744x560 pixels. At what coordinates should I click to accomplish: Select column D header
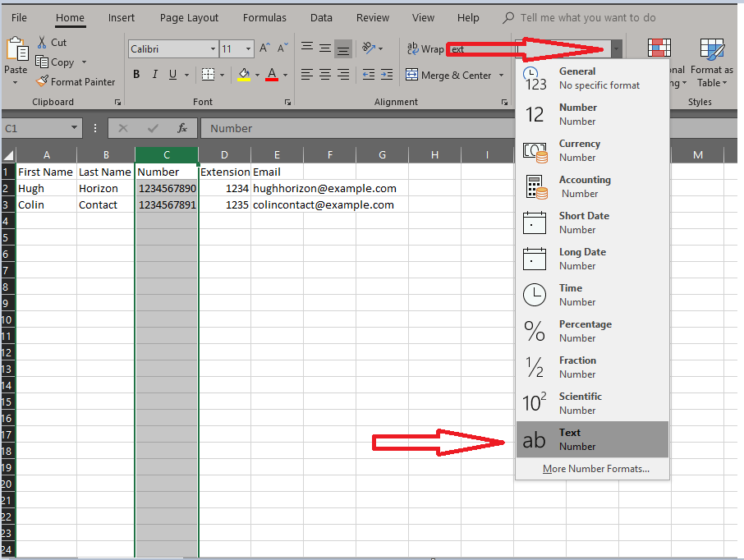click(x=224, y=154)
